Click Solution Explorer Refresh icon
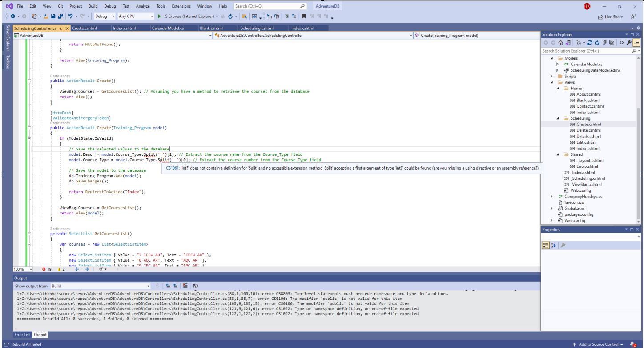 [597, 43]
